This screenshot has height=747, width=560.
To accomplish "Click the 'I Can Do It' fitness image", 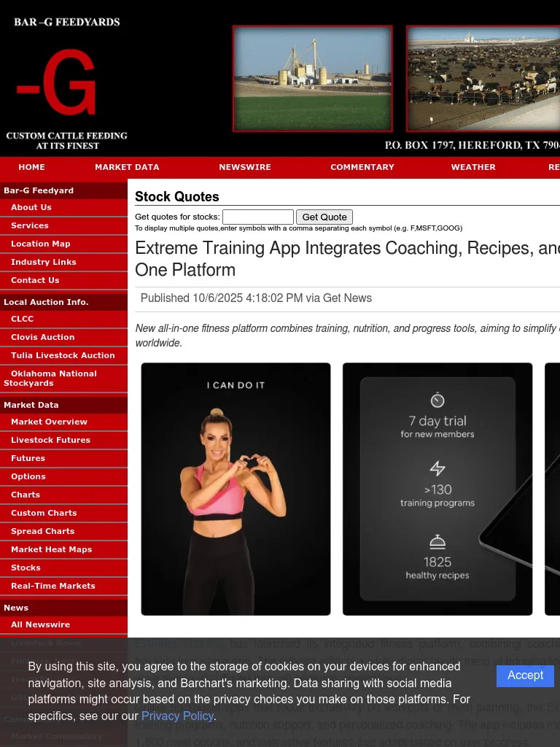I will point(236,489).
